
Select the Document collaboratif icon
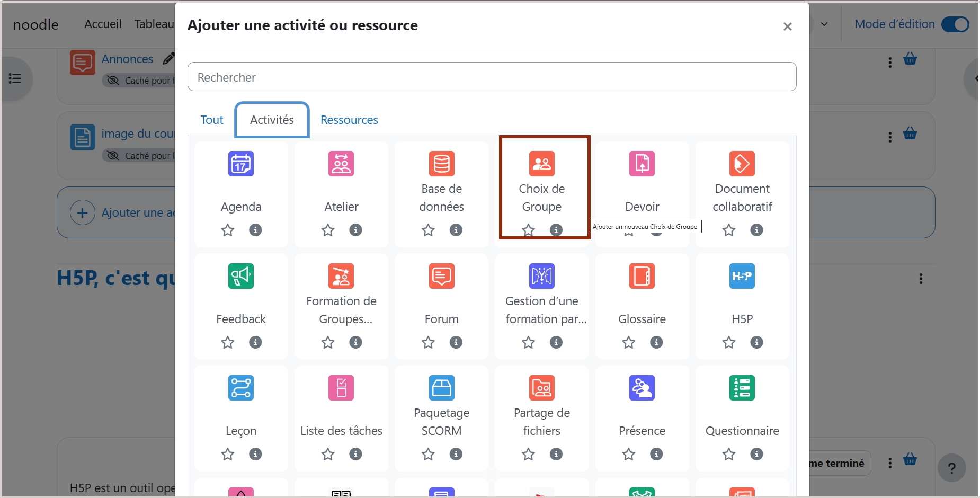pos(742,164)
